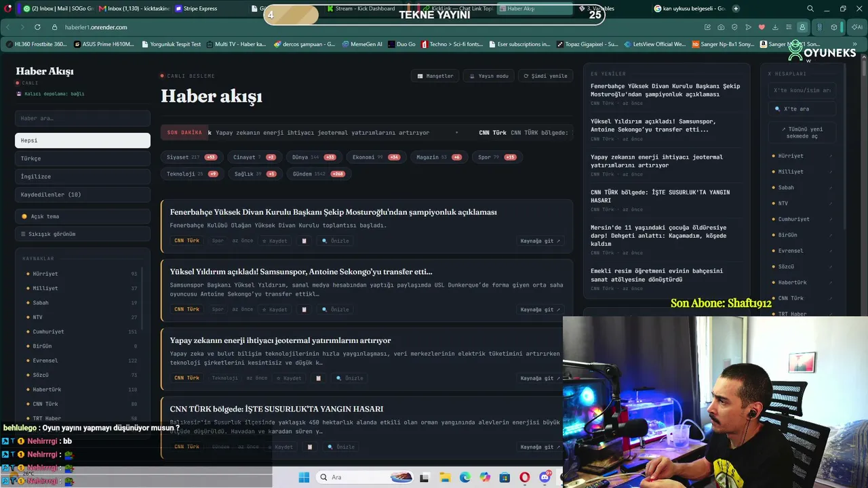Image resolution: width=868 pixels, height=488 pixels.
Task: Toggle Sıkışık görünüm compact view
Action: (x=83, y=234)
